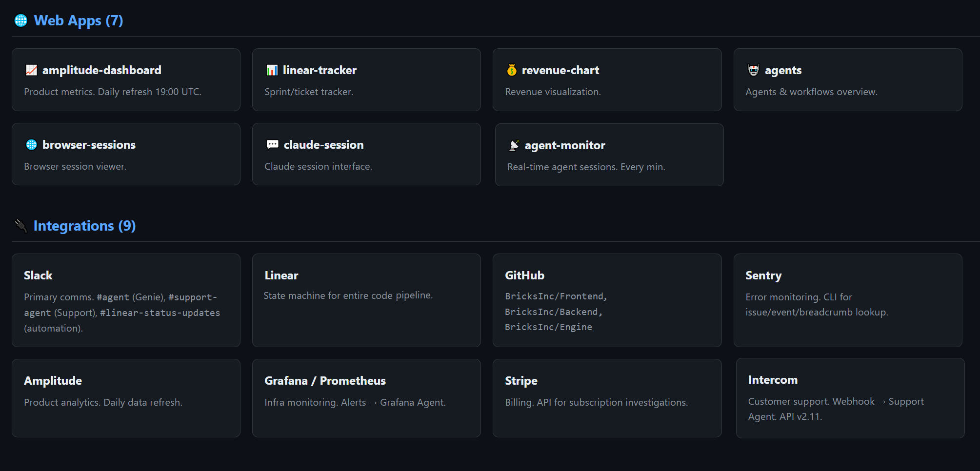
Task: Open the Web Apps (7) section heading
Action: point(78,20)
